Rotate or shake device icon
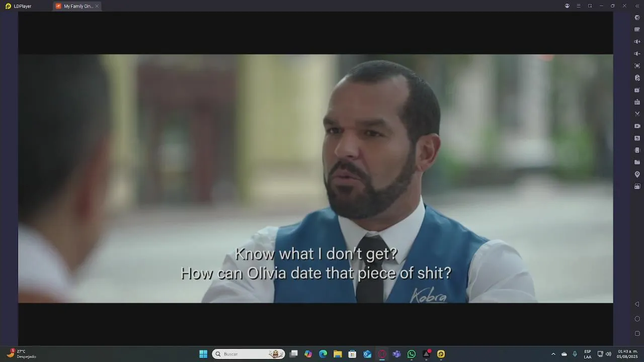Screen dimensions: 644x362 [637, 150]
